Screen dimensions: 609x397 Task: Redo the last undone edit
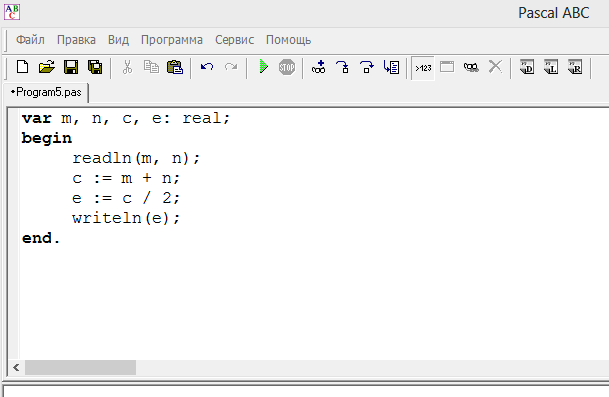231,67
